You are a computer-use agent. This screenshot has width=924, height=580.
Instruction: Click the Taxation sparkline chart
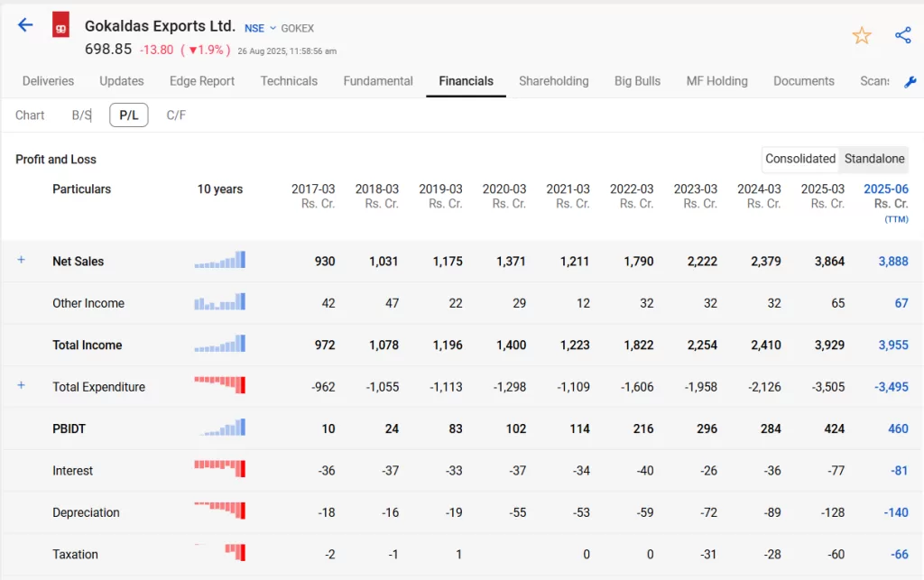220,552
